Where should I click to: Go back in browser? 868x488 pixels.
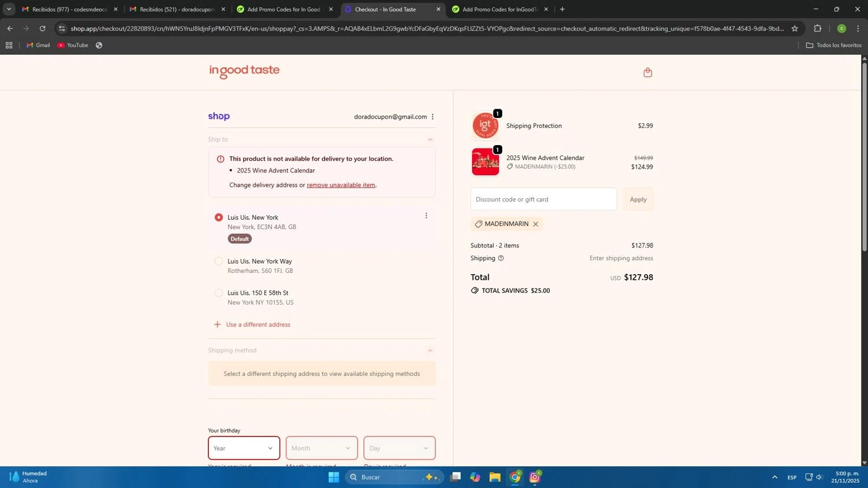click(x=10, y=28)
